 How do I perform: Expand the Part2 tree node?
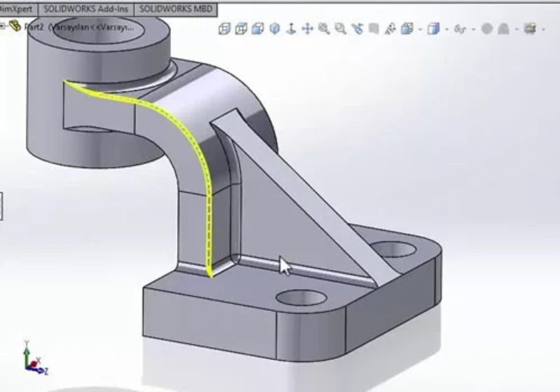point(3,26)
